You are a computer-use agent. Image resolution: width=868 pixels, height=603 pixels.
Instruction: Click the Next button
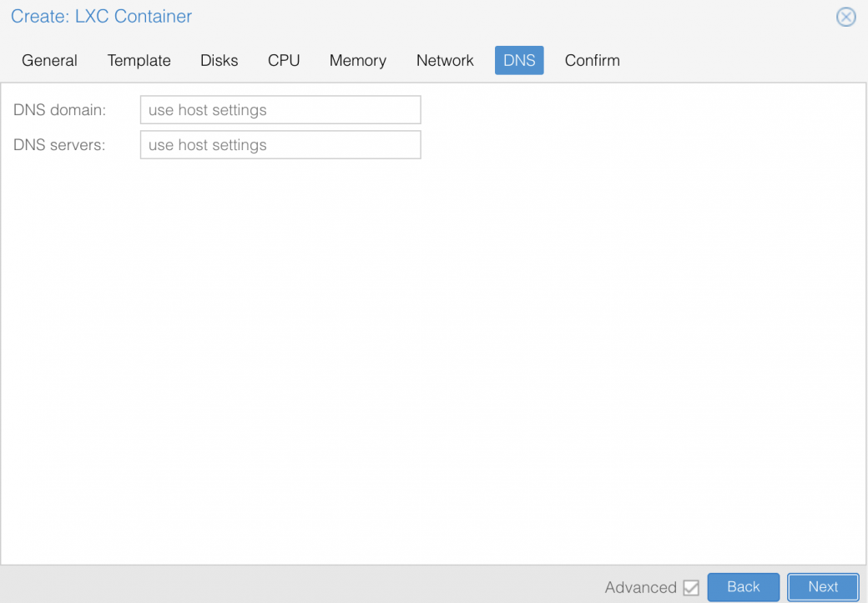click(x=823, y=587)
